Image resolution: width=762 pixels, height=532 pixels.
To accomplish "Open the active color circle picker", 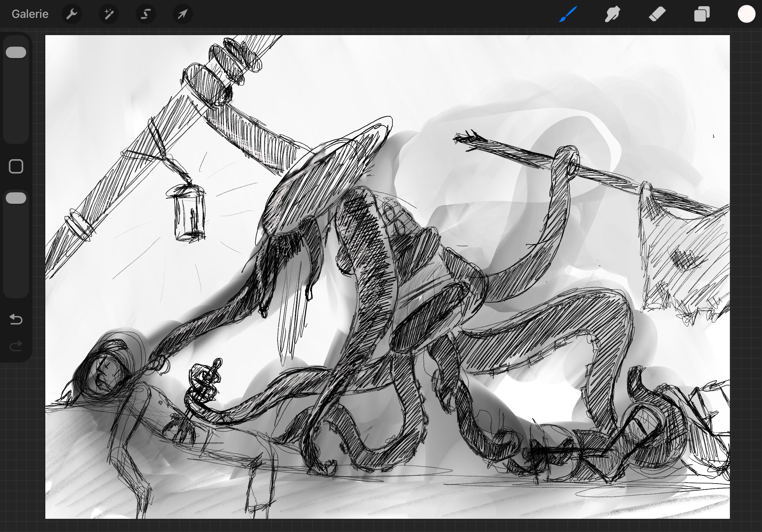I will pyautogui.click(x=746, y=14).
